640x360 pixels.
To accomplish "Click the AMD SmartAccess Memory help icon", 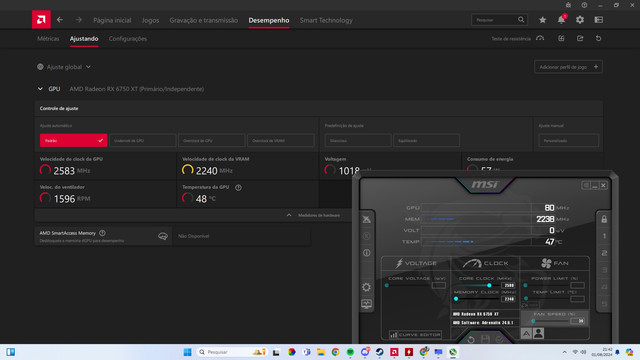I will 102,233.
